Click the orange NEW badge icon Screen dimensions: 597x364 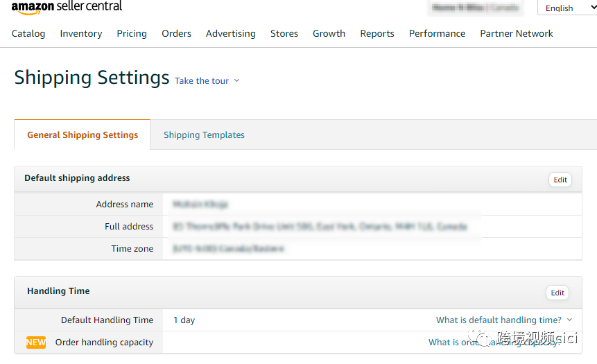click(36, 343)
